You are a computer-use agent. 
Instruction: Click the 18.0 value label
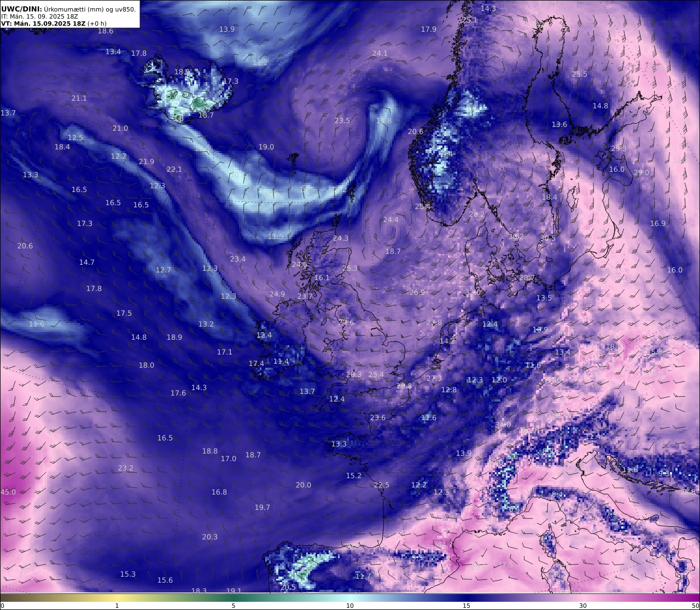pos(146,365)
